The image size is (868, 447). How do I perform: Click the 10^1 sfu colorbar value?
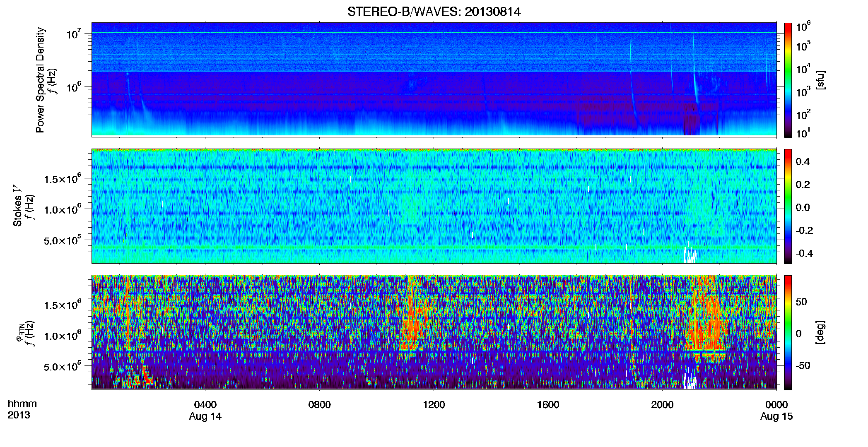point(803,133)
